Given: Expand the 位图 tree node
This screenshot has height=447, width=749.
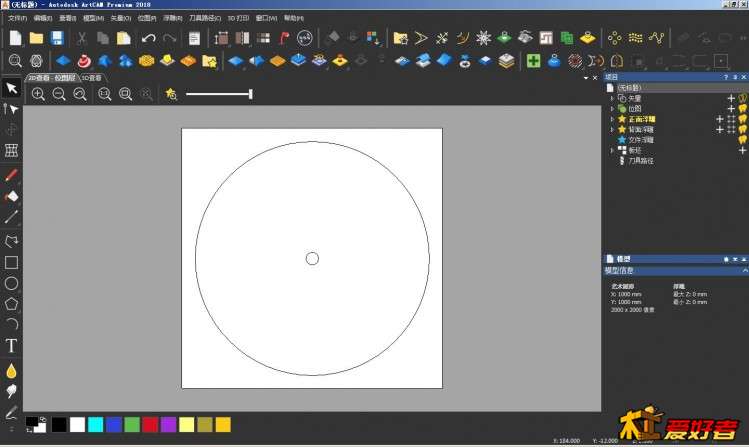Looking at the screenshot, I should coord(612,108).
